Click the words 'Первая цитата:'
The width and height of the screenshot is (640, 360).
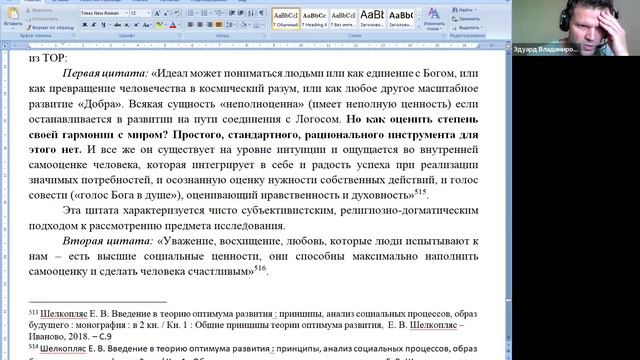[105, 73]
